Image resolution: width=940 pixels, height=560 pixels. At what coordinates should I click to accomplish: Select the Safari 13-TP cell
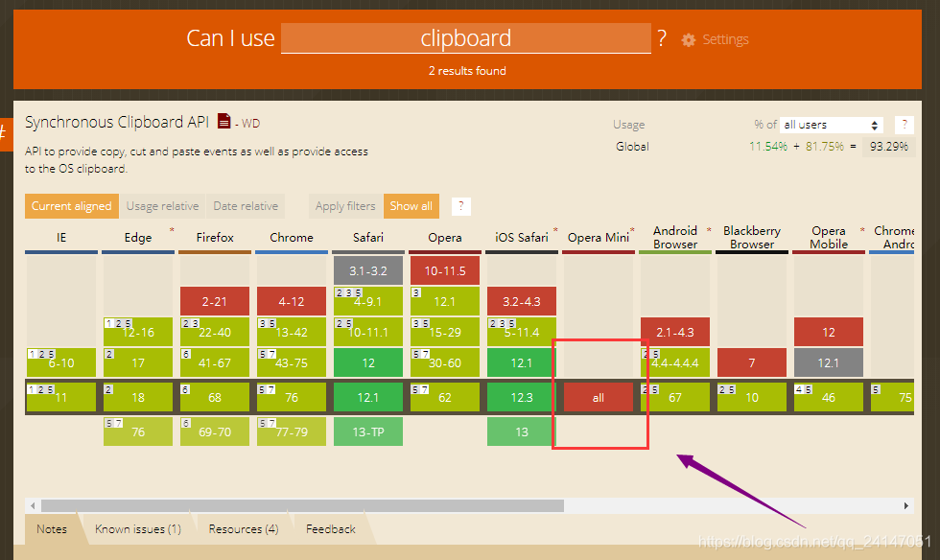368,432
